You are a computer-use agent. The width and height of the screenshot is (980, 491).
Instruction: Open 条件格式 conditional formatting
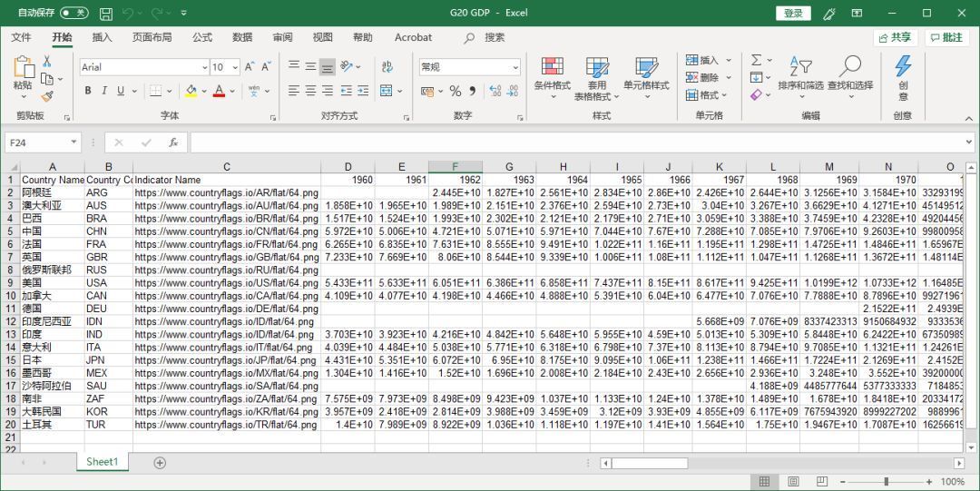pos(553,79)
